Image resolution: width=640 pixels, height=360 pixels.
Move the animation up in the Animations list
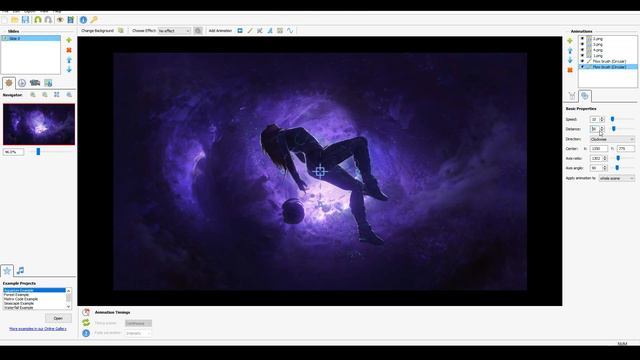(x=570, y=51)
